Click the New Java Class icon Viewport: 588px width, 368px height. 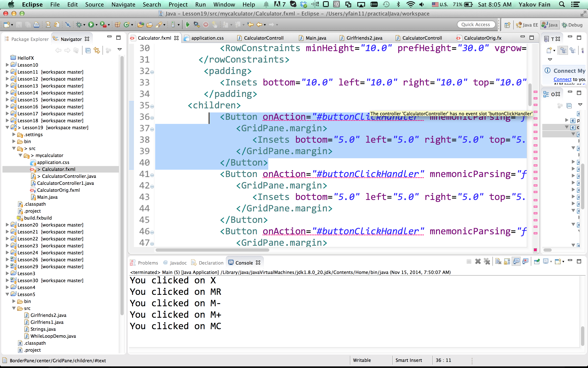point(126,25)
